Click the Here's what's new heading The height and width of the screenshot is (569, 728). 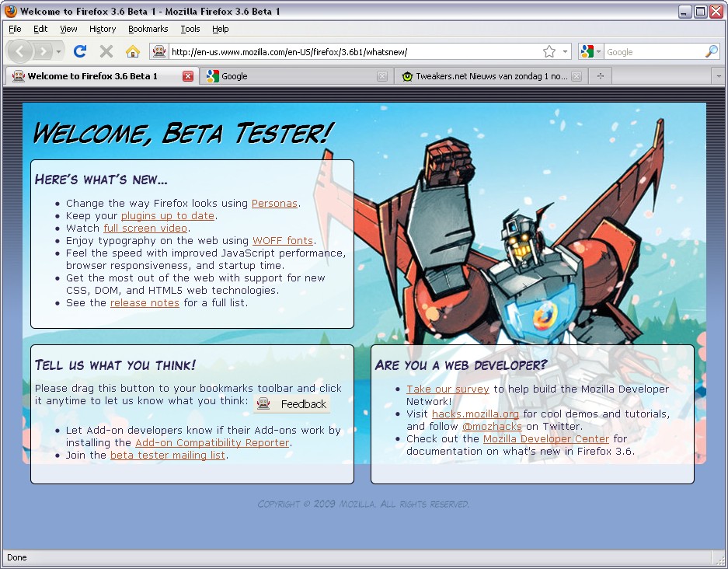pos(101,180)
